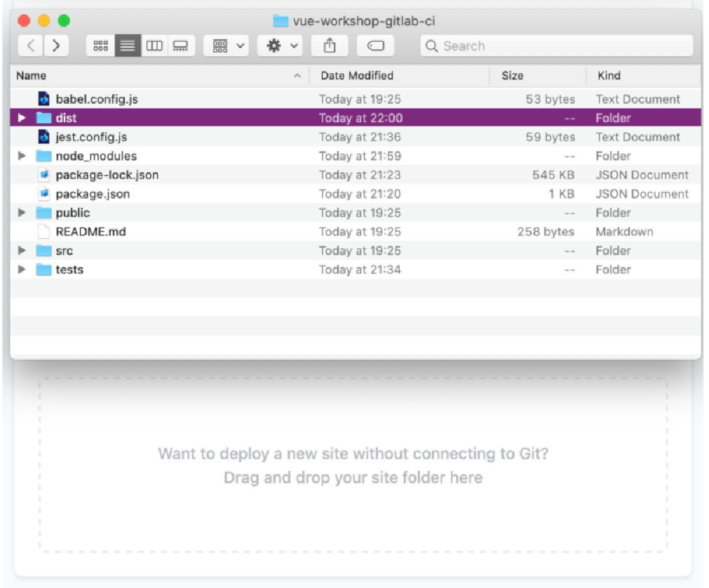Screen dimensions: 709x588
Task: Open the group-by arrangement dropdown
Action: click(227, 46)
